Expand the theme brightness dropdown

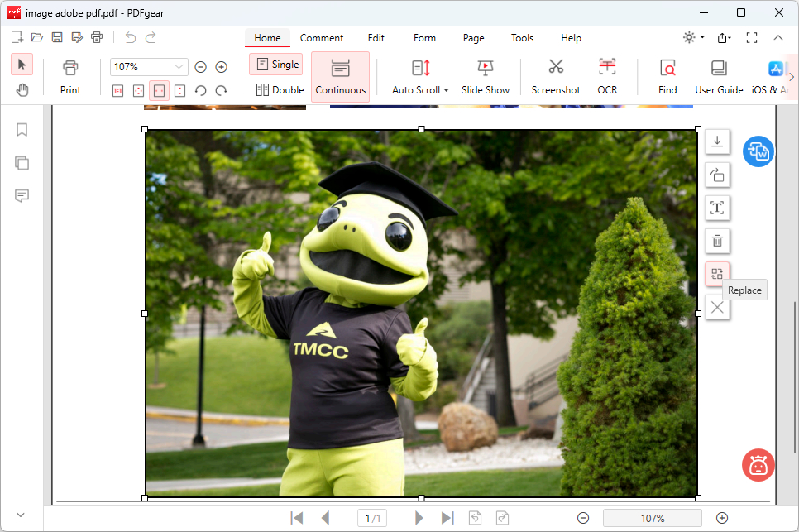click(702, 38)
